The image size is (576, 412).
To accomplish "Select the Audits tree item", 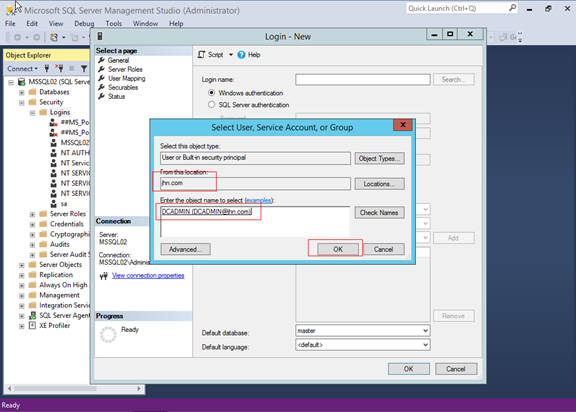I will [60, 244].
